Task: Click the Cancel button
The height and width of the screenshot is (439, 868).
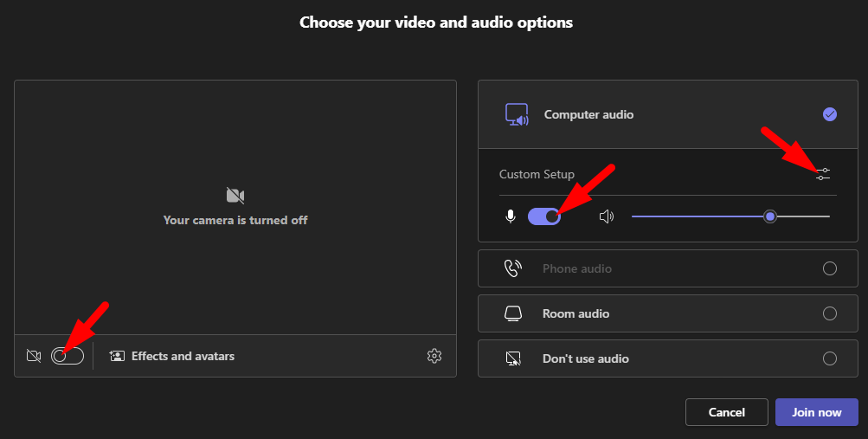Action: point(726,412)
